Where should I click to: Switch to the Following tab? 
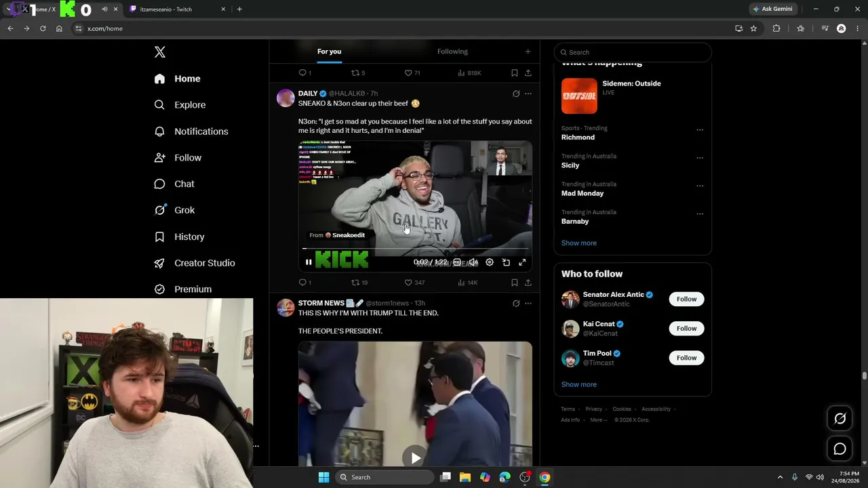tap(452, 52)
